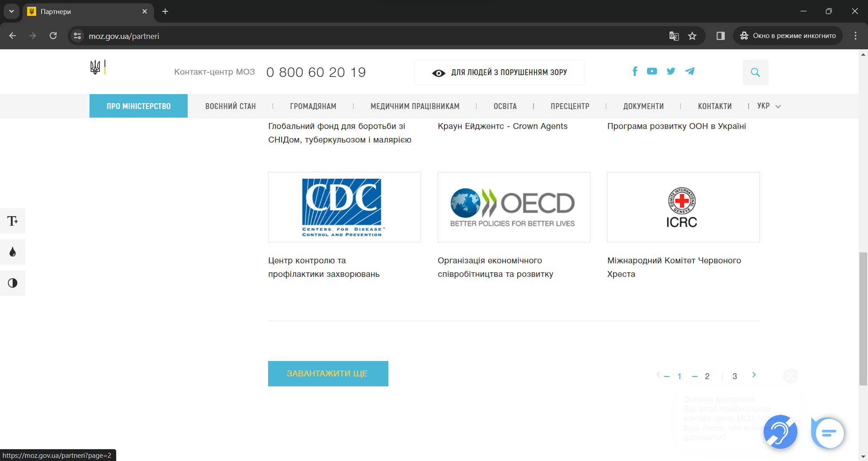Click the site search magnifier icon
This screenshot has height=461, width=868.
point(755,72)
